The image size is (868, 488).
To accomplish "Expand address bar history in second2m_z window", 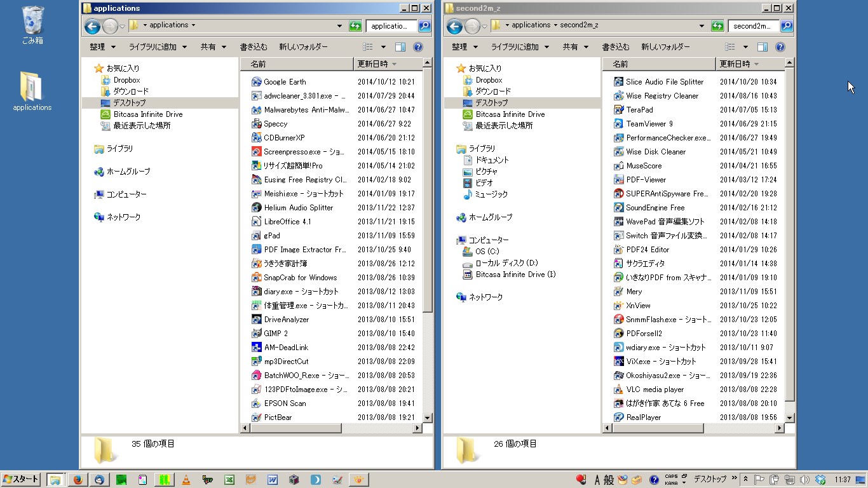I will (x=702, y=26).
